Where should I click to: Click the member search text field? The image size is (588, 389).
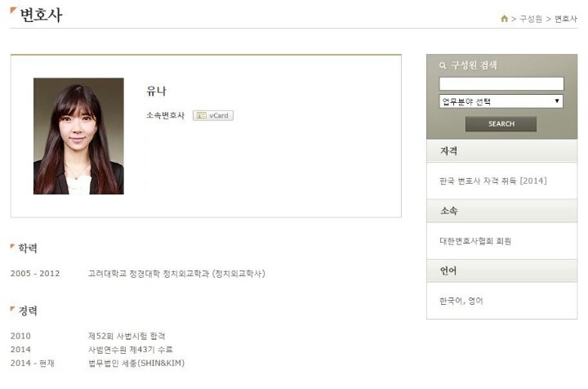[x=501, y=83]
